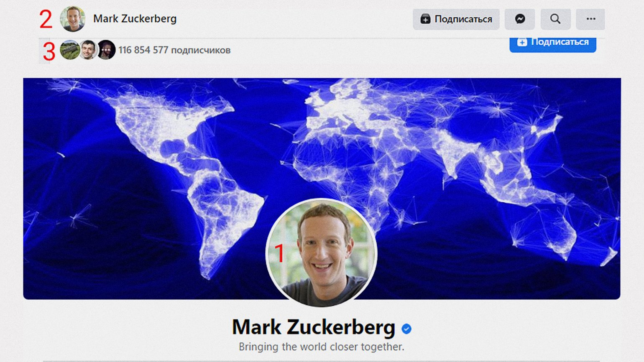Click the red number 2 annotation
644x362 pixels.
point(46,19)
